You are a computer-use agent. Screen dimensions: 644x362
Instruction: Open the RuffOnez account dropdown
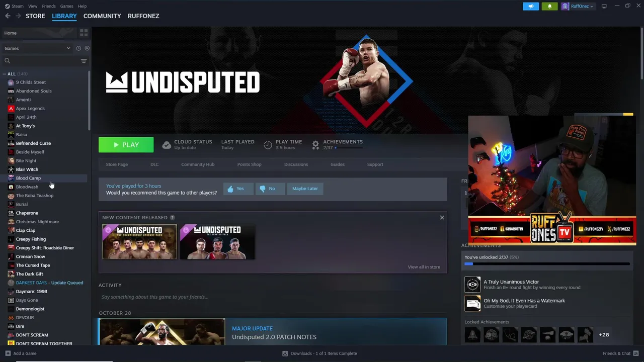pos(578,6)
